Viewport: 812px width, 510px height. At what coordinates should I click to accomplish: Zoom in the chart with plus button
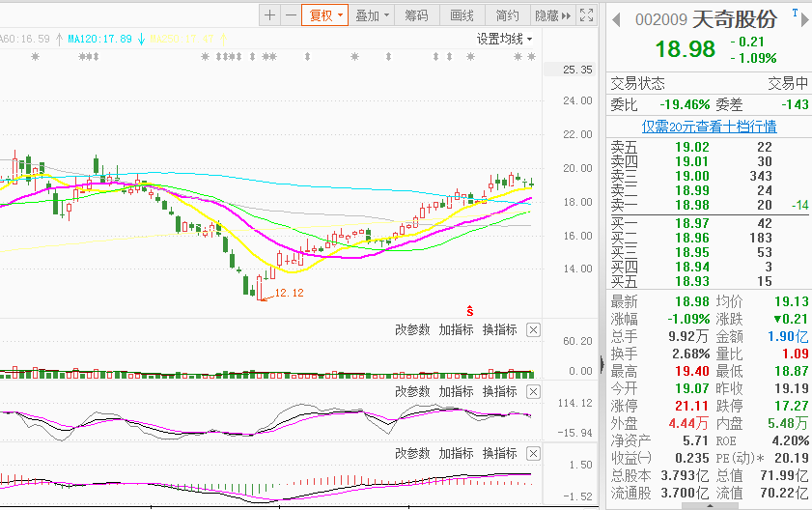coord(269,15)
